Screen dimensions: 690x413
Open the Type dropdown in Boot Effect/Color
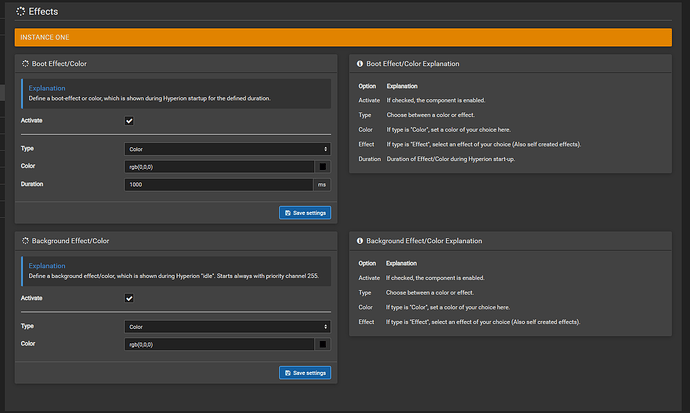point(228,148)
